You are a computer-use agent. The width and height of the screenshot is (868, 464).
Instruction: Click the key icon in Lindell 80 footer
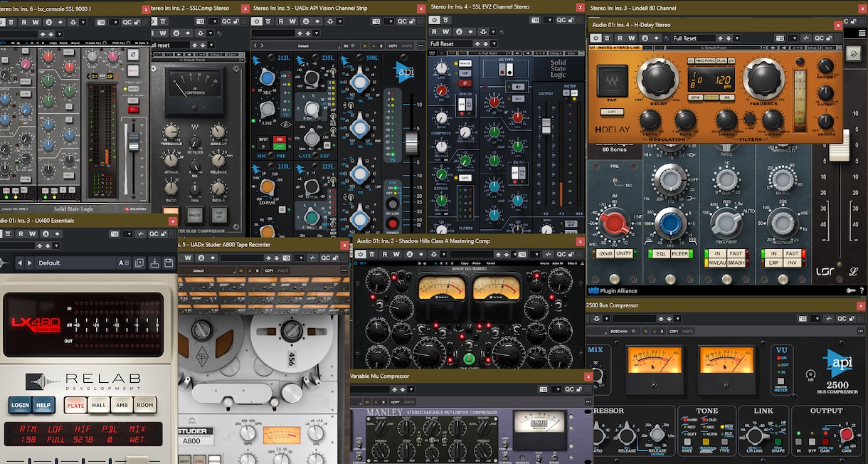point(852,290)
